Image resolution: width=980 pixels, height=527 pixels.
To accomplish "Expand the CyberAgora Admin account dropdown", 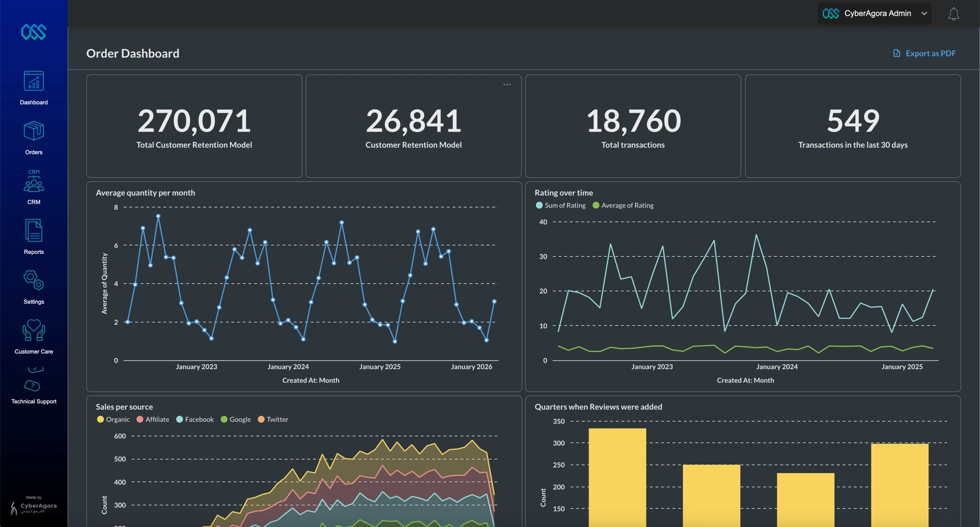I will tap(875, 13).
